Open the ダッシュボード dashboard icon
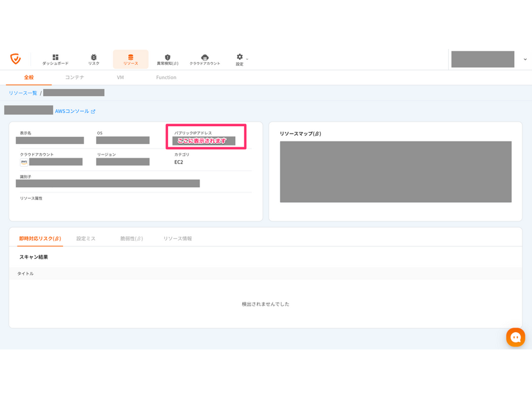Screen dimensions: 532x399 pyautogui.click(x=55, y=57)
